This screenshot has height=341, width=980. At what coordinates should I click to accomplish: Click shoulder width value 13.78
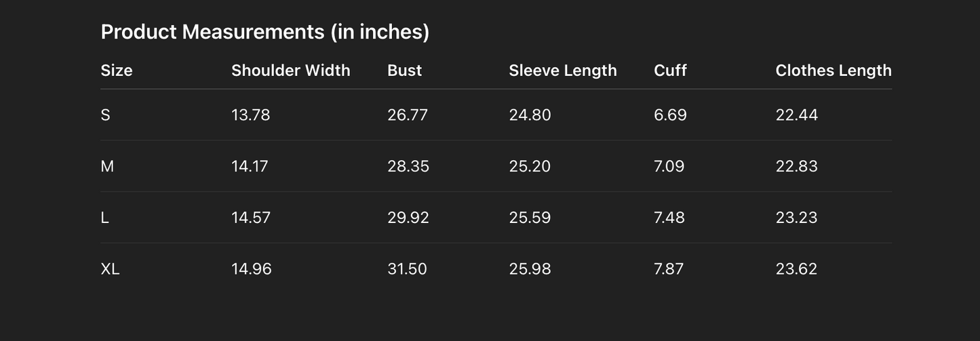click(x=250, y=115)
